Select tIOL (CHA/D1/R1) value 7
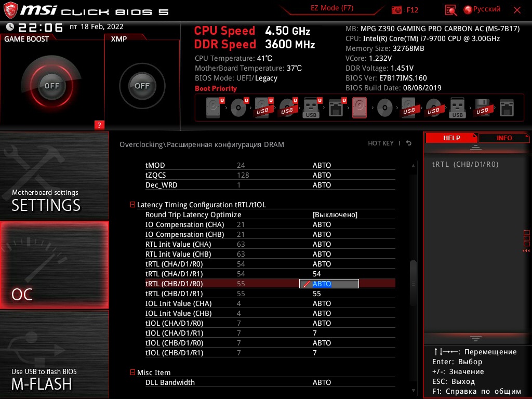 pyautogui.click(x=314, y=333)
